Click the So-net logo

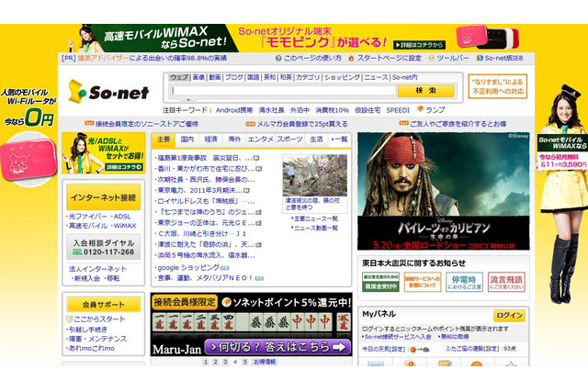click(x=108, y=92)
